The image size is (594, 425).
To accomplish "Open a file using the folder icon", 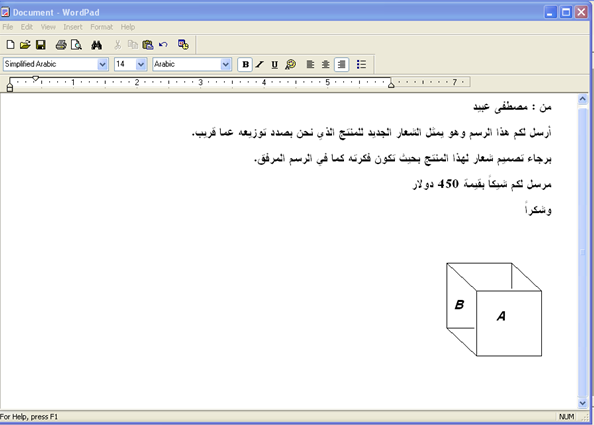I will [25, 45].
